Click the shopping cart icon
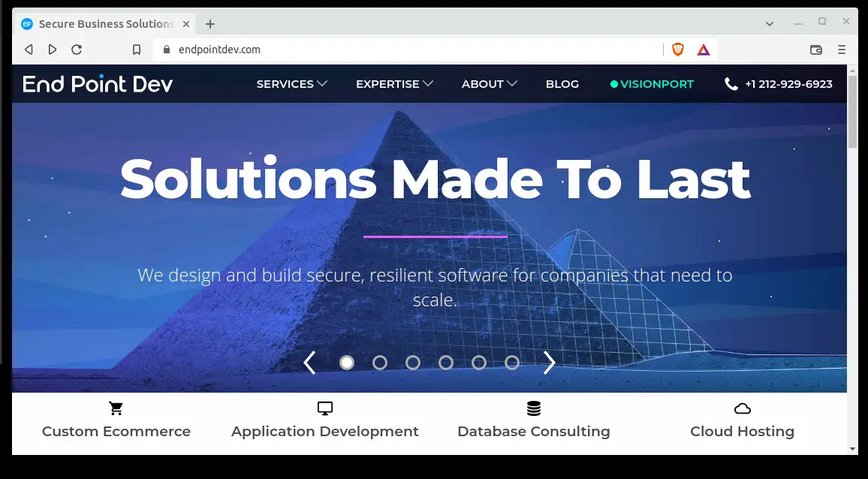The height and width of the screenshot is (479, 868). 116,408
